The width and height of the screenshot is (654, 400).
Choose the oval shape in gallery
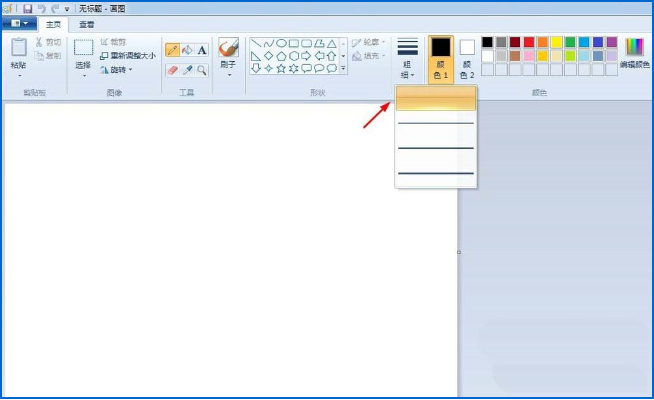(282, 43)
